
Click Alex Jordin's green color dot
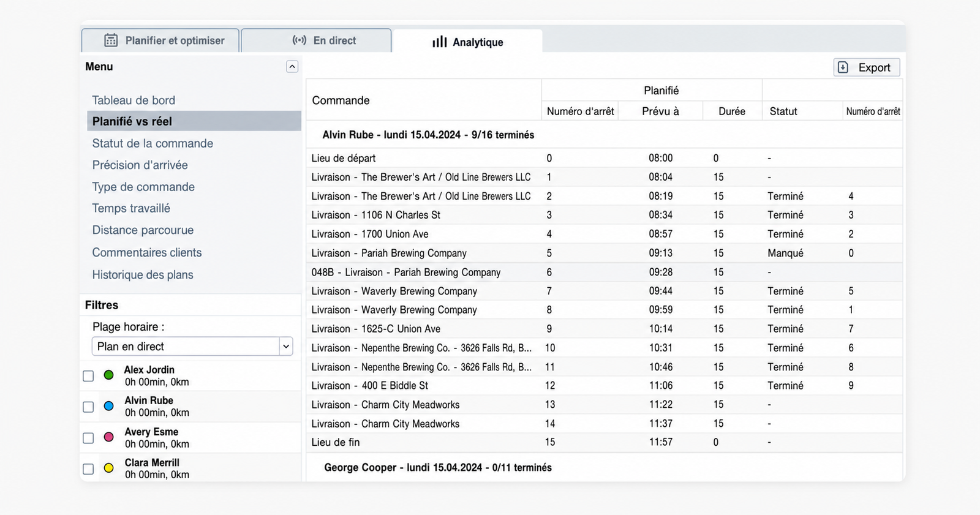pos(108,375)
